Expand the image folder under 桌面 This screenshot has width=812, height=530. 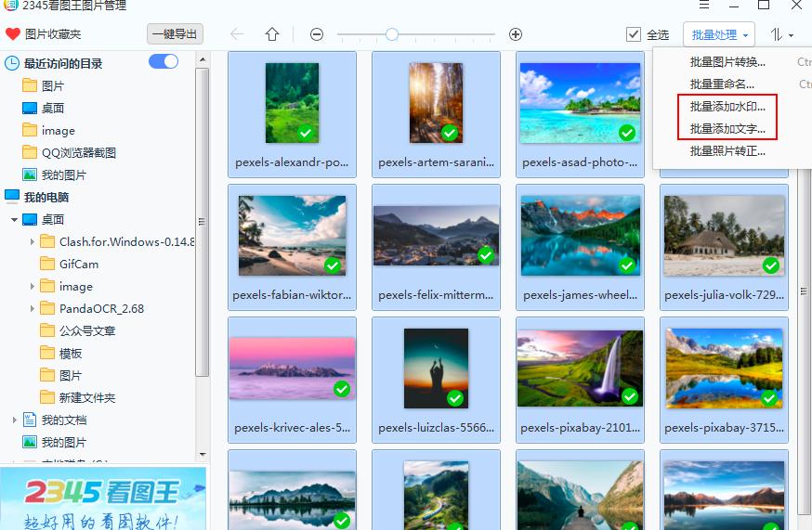(x=33, y=286)
